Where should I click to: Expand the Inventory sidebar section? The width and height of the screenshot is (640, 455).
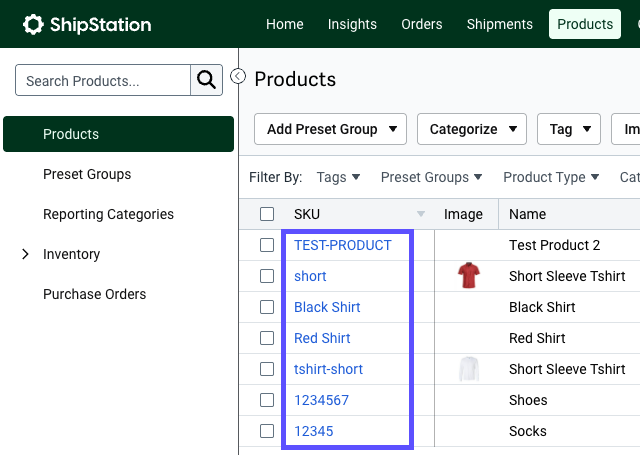pos(25,254)
